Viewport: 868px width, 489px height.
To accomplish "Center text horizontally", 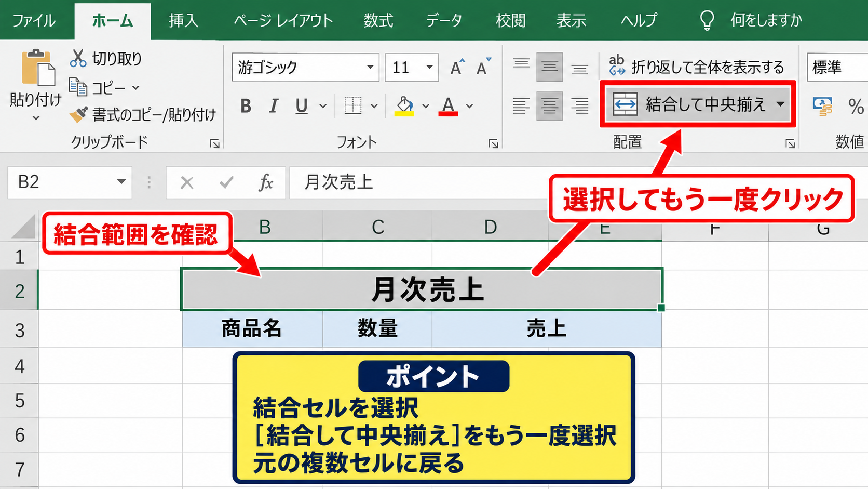I will click(x=550, y=106).
